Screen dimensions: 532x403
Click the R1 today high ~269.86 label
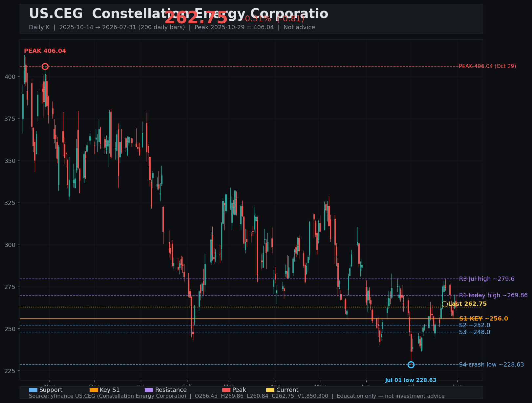pyautogui.click(x=493, y=295)
